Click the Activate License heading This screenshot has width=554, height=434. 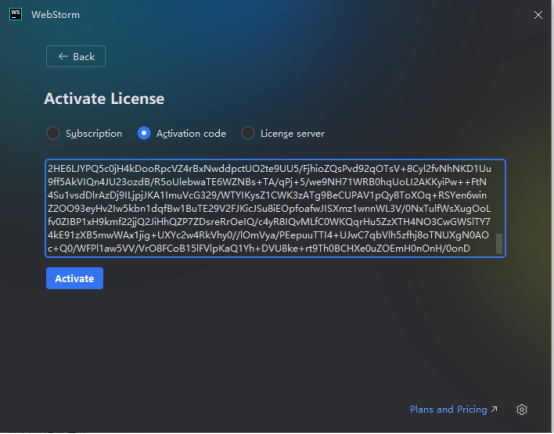click(104, 99)
